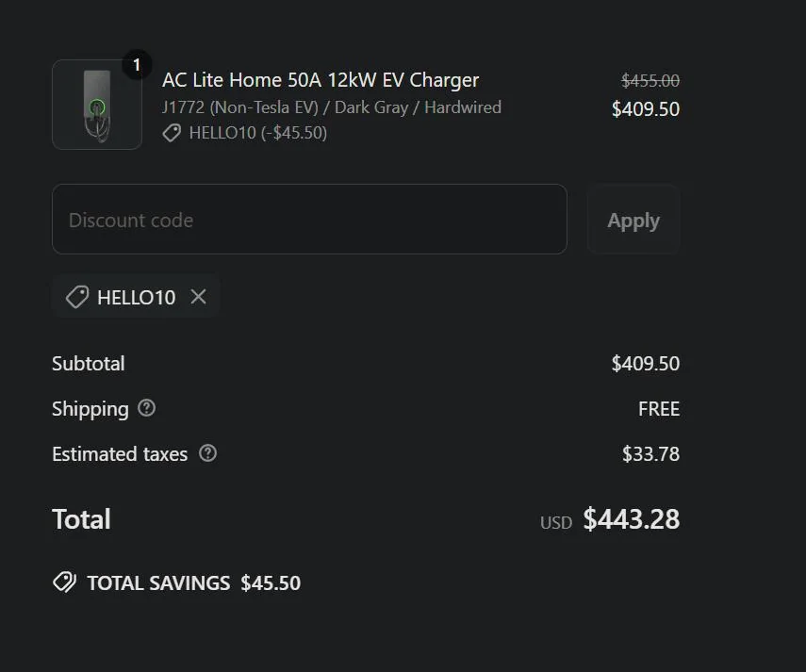
Task: Click the USD currency label
Action: 556,522
